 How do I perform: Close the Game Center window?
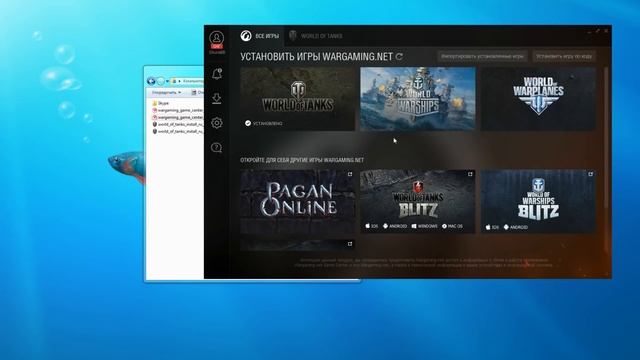click(606, 31)
